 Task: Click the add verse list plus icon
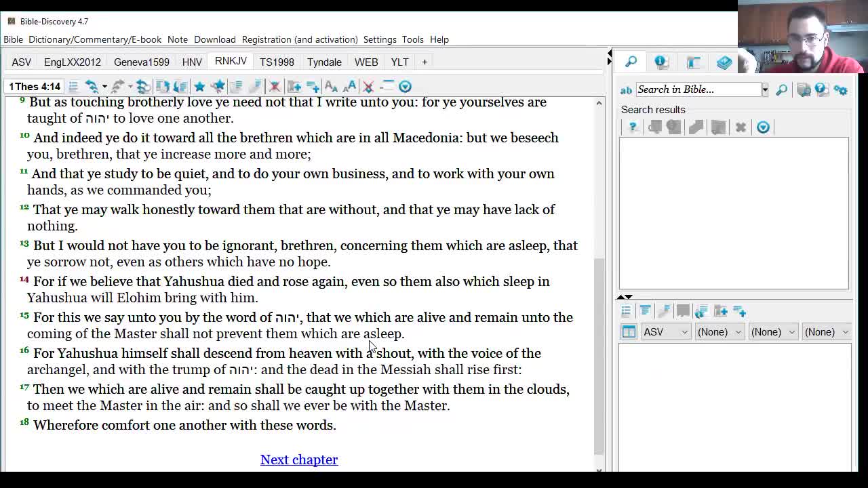click(x=313, y=87)
